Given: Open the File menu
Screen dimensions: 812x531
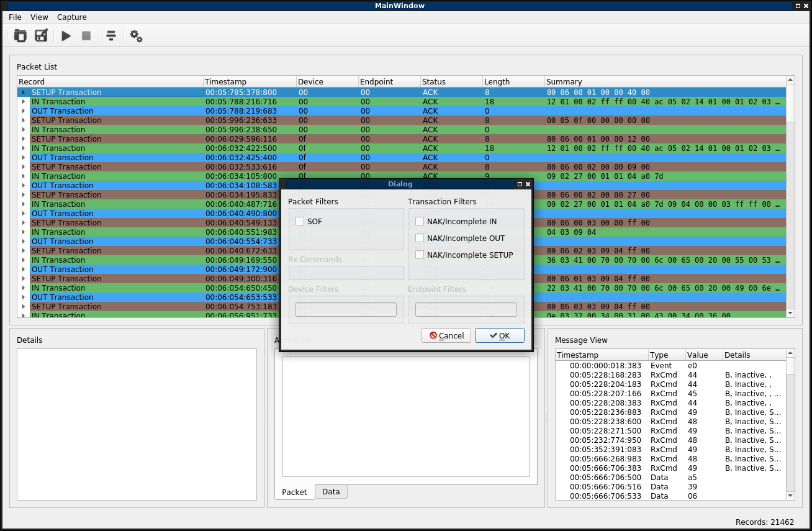Looking at the screenshot, I should coord(15,17).
